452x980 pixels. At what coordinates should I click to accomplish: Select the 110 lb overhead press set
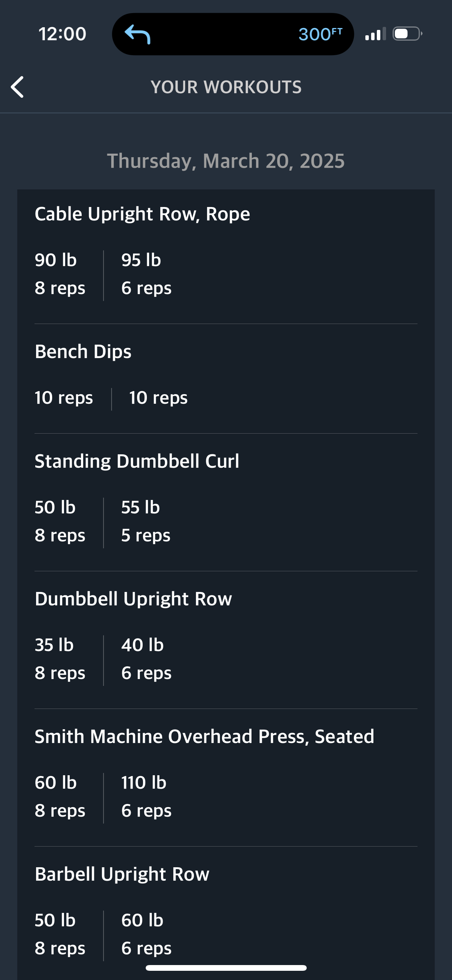pyautogui.click(x=146, y=797)
